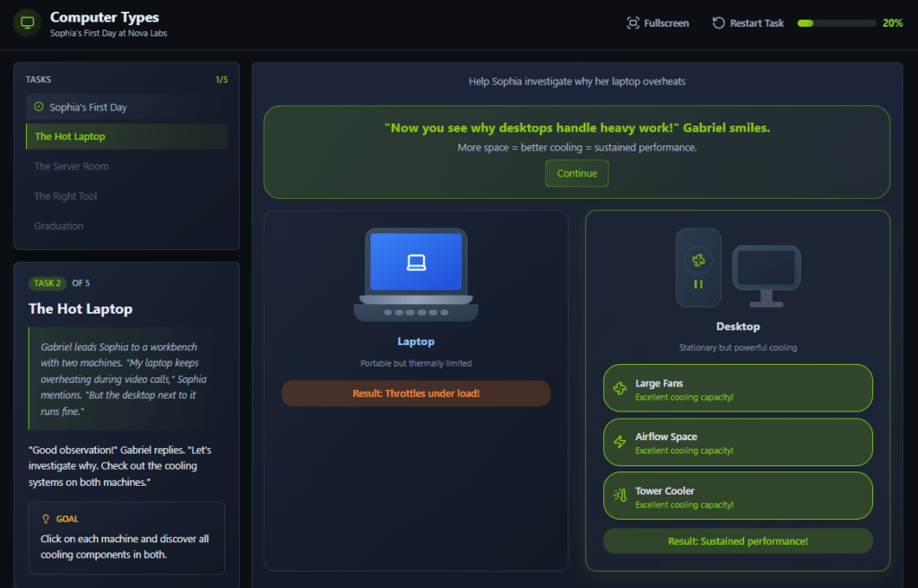The height and width of the screenshot is (588, 918).
Task: Click the checkmark beside Sophia's First Day
Action: (39, 107)
